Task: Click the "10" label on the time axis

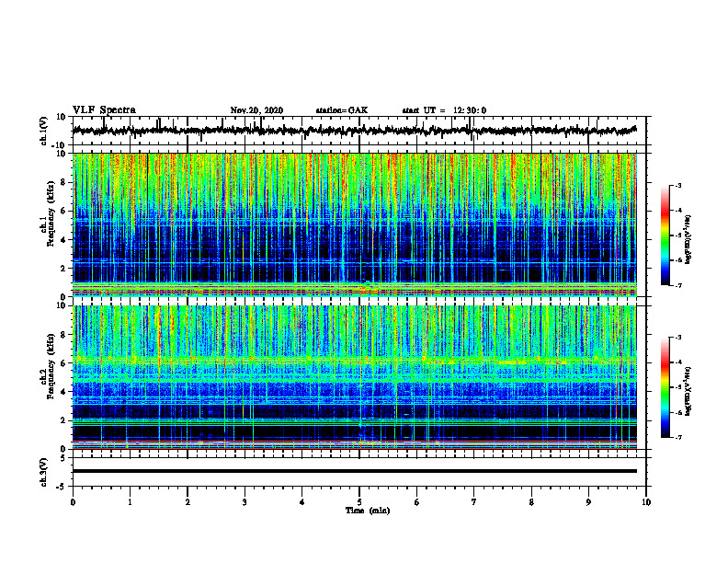Action: [x=646, y=502]
